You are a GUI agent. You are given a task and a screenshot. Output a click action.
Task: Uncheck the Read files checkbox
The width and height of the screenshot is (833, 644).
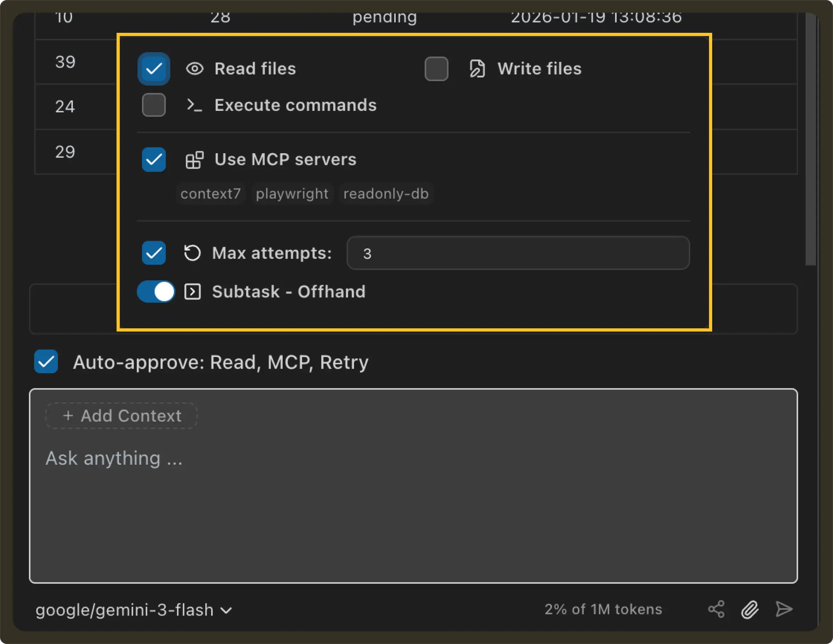pos(154,69)
